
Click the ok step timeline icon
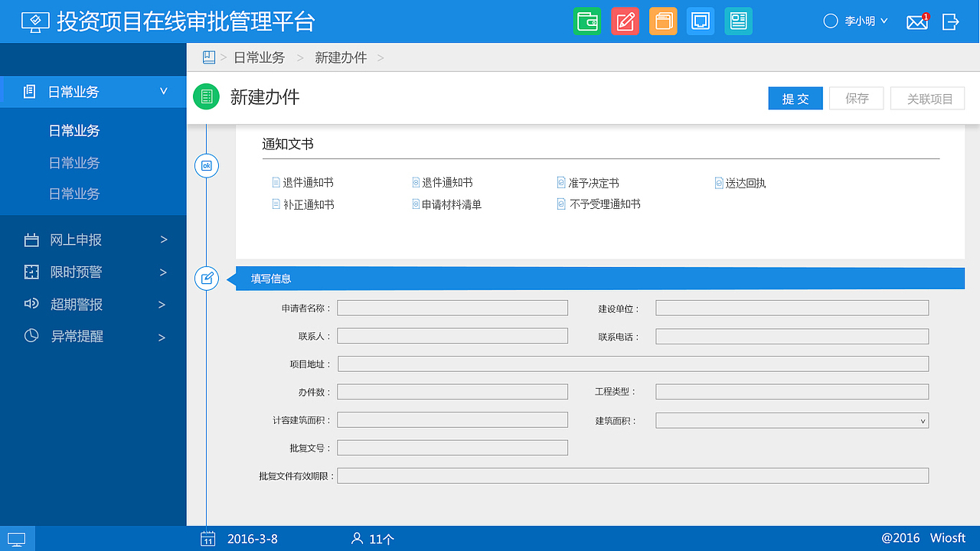pyautogui.click(x=207, y=166)
